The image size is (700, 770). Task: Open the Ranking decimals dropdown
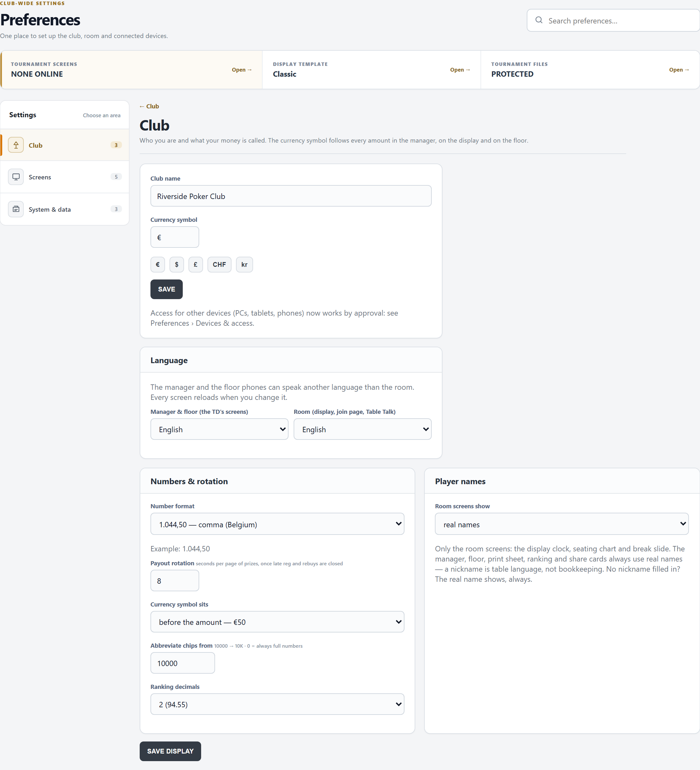coord(277,704)
